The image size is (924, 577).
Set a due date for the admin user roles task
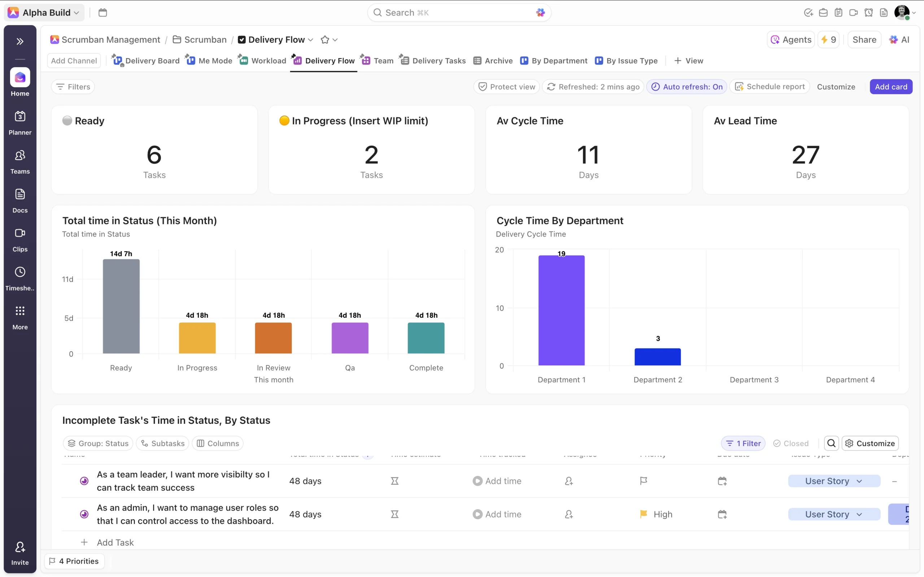click(x=722, y=514)
